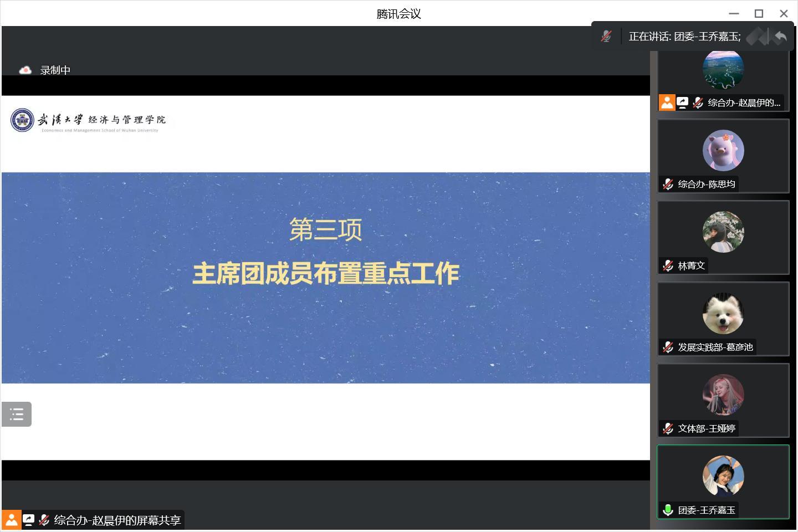
Task: Click the Wuhan University school logo on the slide
Action: [22, 120]
